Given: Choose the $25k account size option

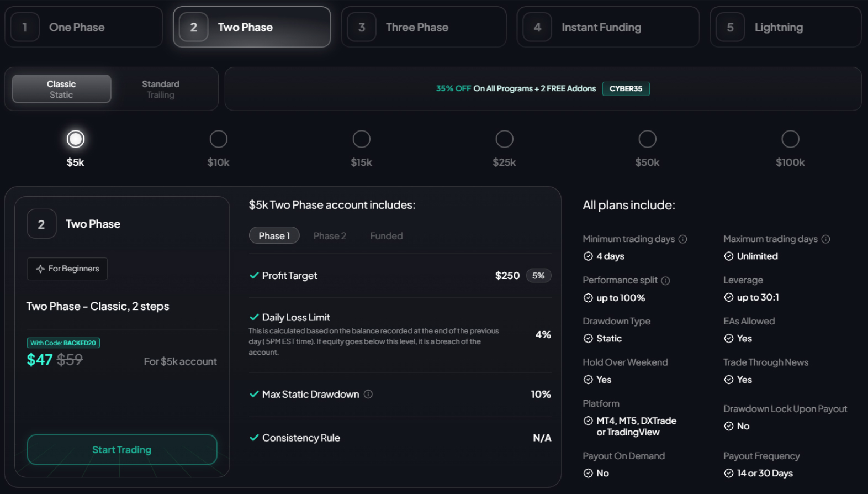Looking at the screenshot, I should (x=504, y=139).
